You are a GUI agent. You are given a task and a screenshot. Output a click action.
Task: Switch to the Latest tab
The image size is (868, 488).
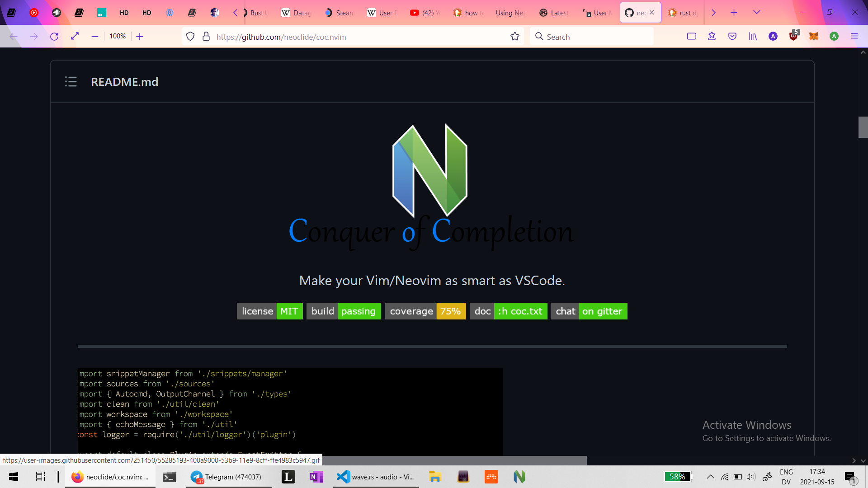(x=554, y=13)
